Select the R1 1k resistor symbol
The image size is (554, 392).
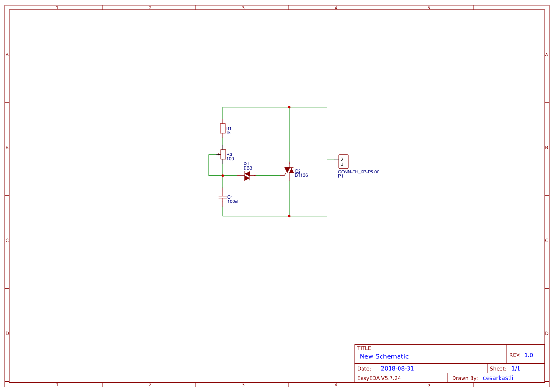click(222, 128)
